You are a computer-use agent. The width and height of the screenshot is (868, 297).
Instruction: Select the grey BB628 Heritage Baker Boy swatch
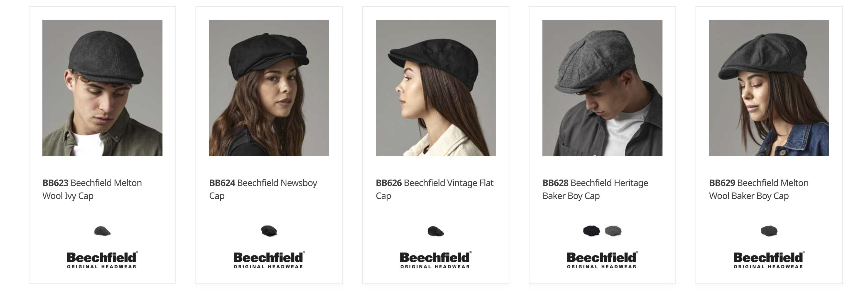(x=613, y=231)
